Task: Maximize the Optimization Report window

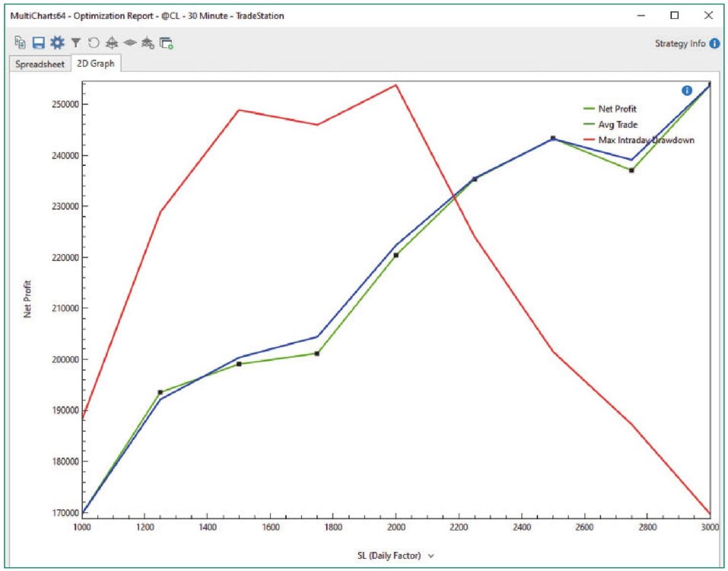Action: coord(675,15)
